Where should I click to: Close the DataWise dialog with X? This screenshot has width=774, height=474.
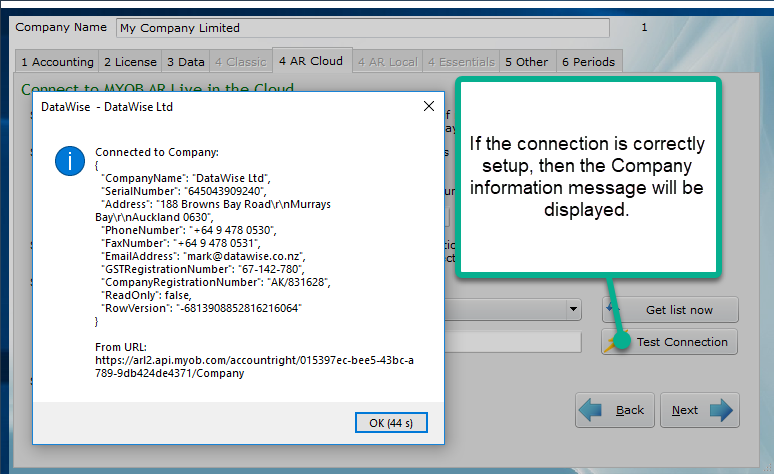pos(429,106)
